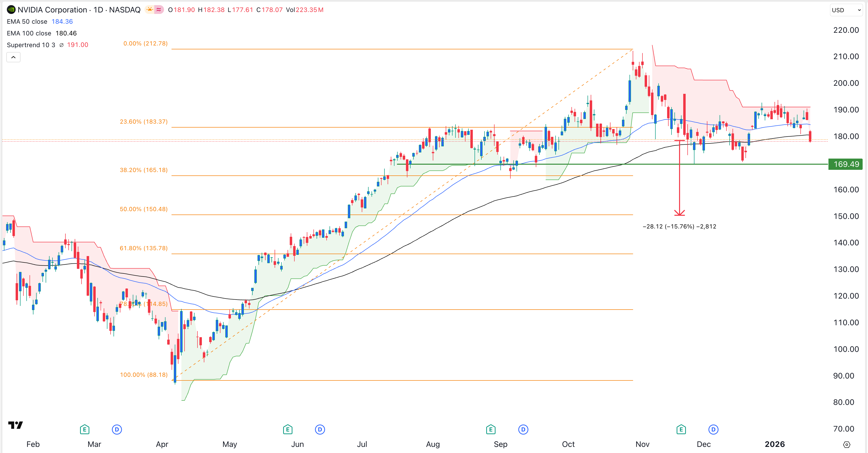
Task: Click the pink approximate-data indicator icon
Action: 159,10
